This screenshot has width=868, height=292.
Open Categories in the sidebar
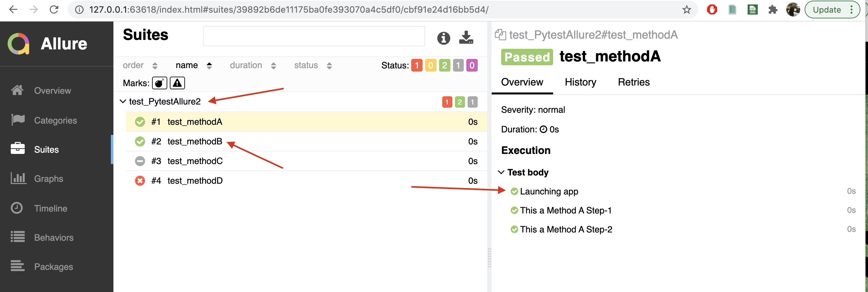coord(55,120)
